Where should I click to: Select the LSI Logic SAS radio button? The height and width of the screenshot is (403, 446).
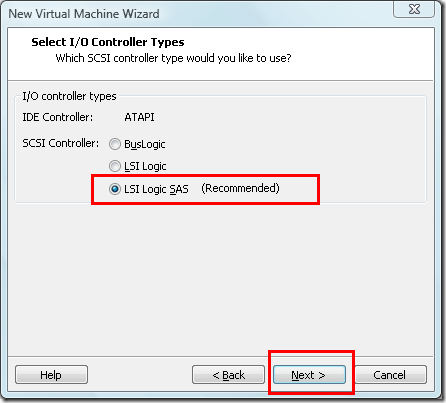pyautogui.click(x=115, y=189)
